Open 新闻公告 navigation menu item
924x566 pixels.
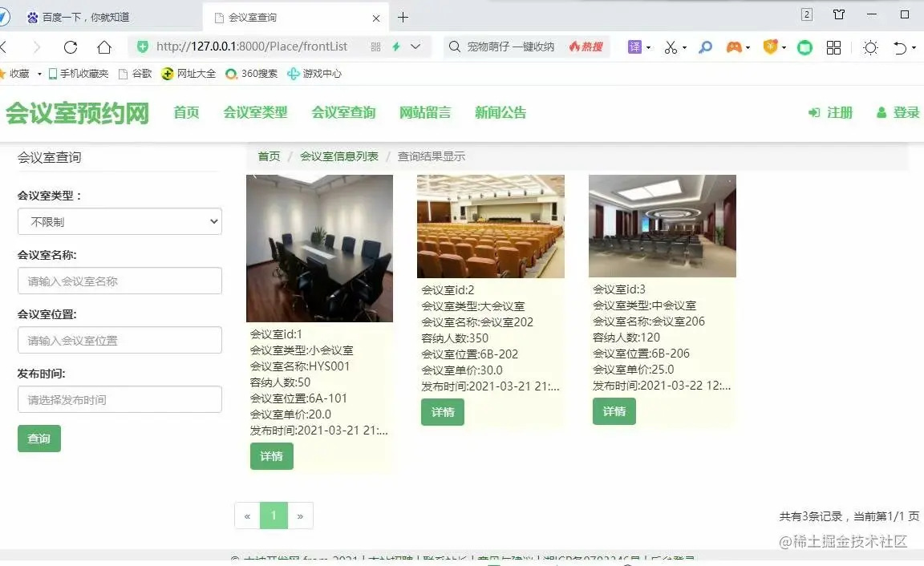click(x=500, y=112)
